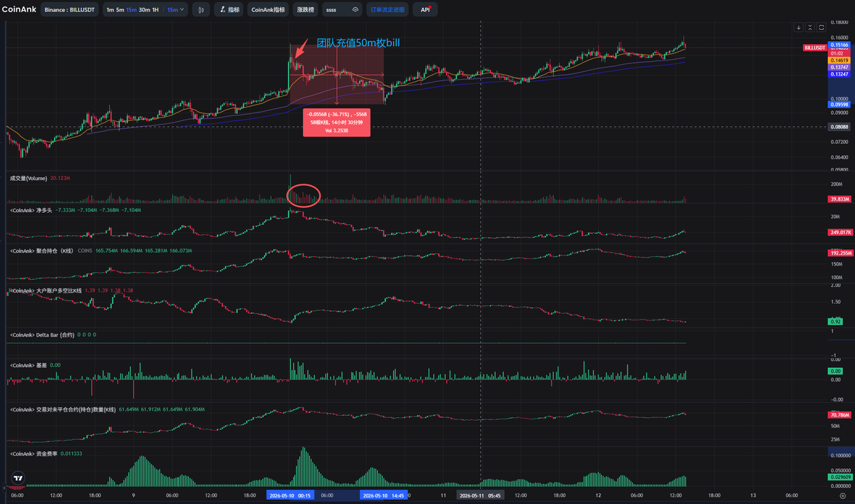Screen dimensions: 855x504
Task: Click the Volume value 20.123M
Action: 60,179
